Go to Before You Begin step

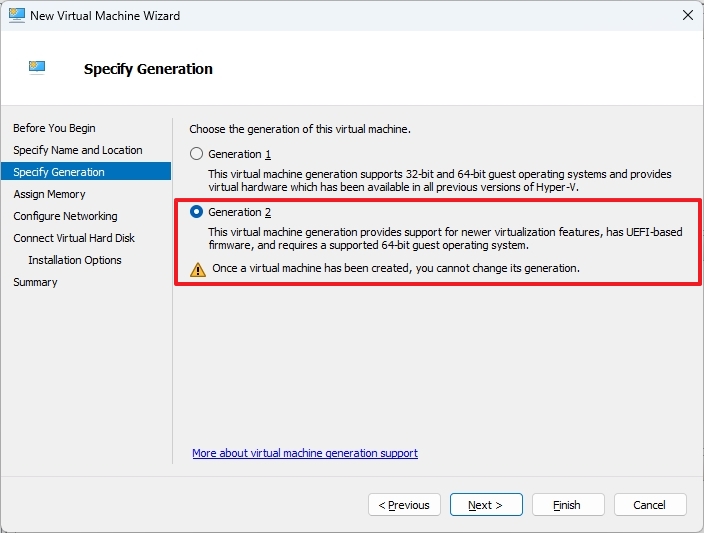[54, 128]
